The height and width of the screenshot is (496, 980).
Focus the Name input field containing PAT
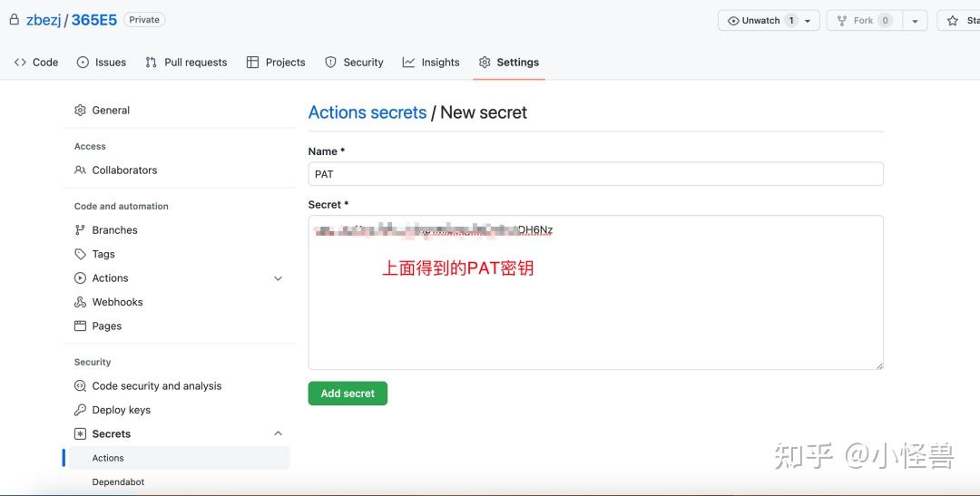pyautogui.click(x=595, y=174)
